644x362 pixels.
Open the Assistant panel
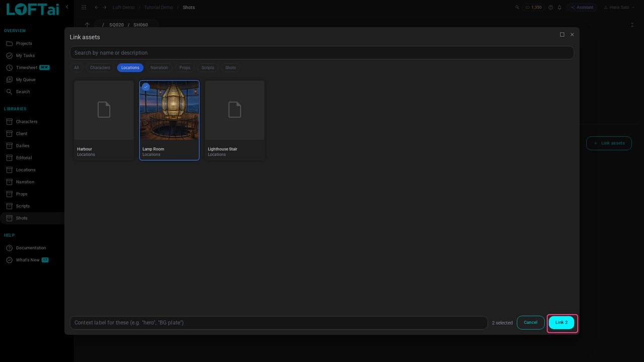coord(582,8)
